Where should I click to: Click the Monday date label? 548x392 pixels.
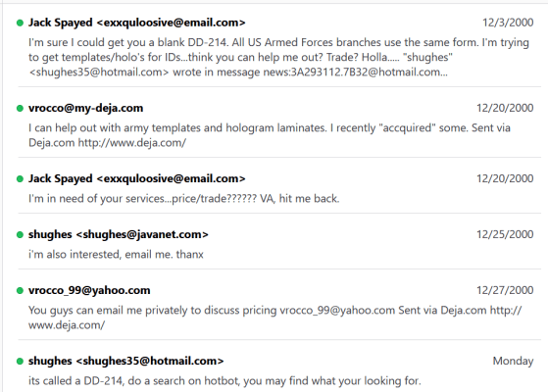click(x=513, y=361)
